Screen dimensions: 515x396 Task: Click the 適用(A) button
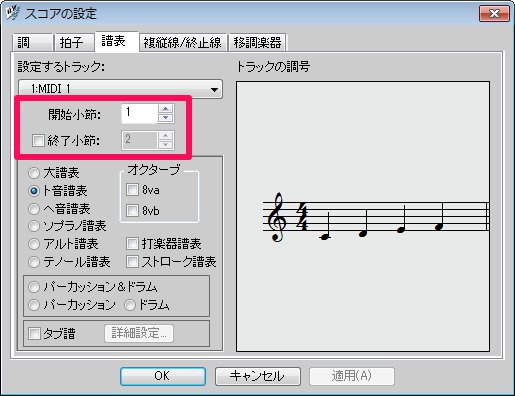pyautogui.click(x=352, y=376)
